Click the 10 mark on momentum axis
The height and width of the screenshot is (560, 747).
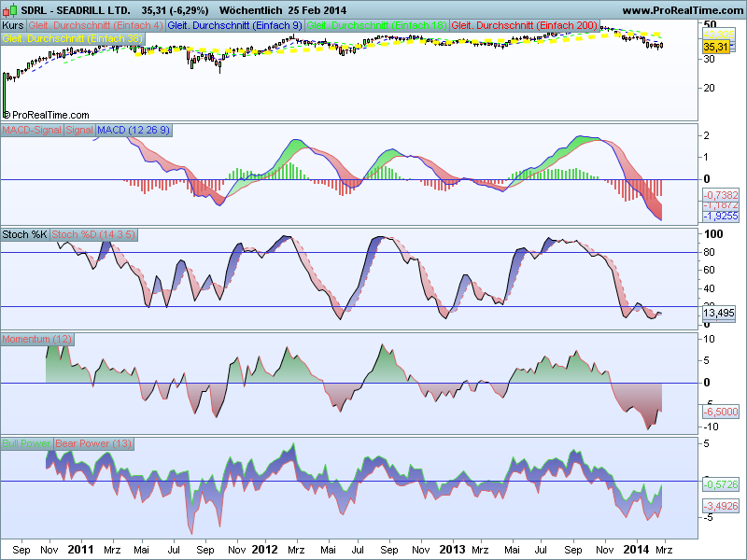[x=709, y=339]
